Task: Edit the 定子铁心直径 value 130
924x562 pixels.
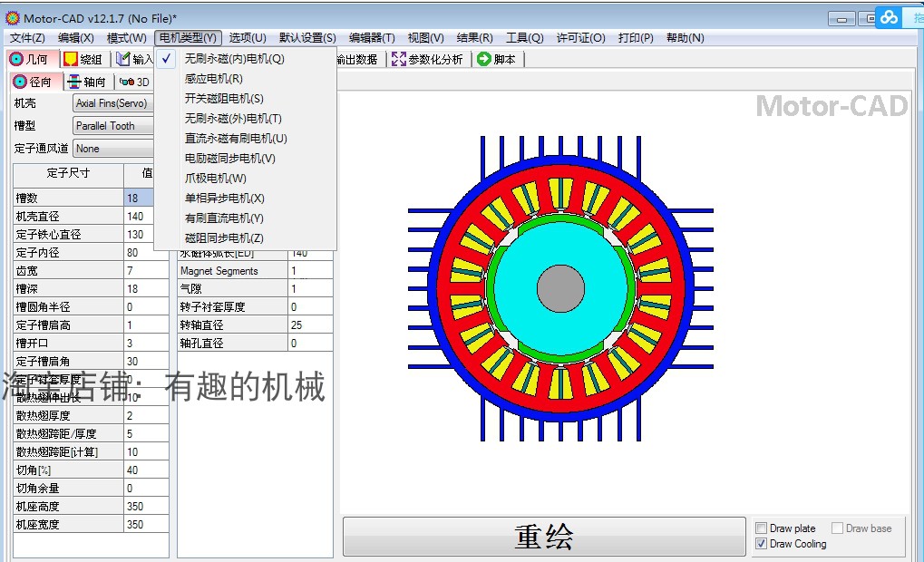Action: tap(139, 235)
